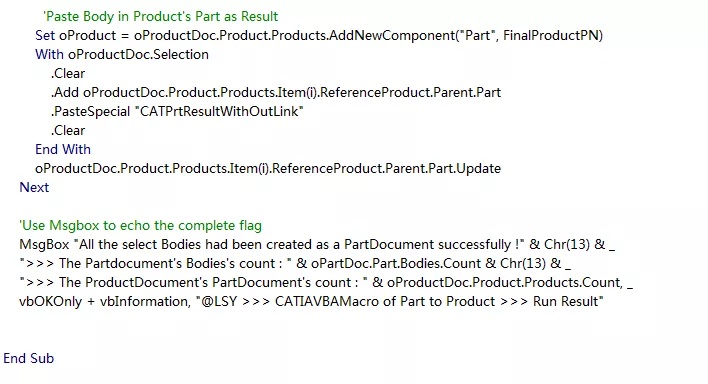The width and height of the screenshot is (708, 384).
Task: Click the vbOKOnly + vbInformation argument
Action: [x=103, y=301]
